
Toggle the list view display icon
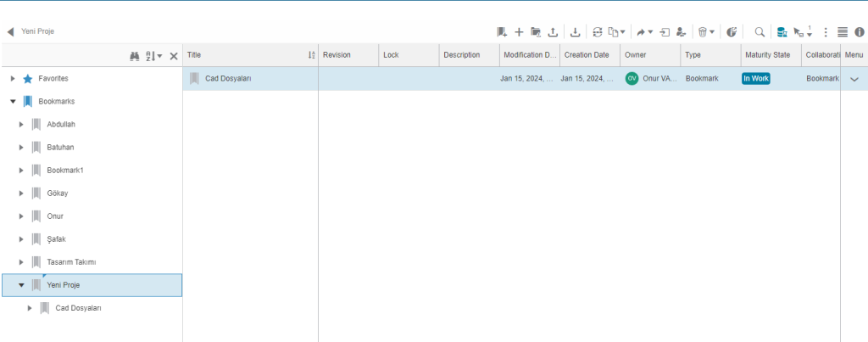843,32
